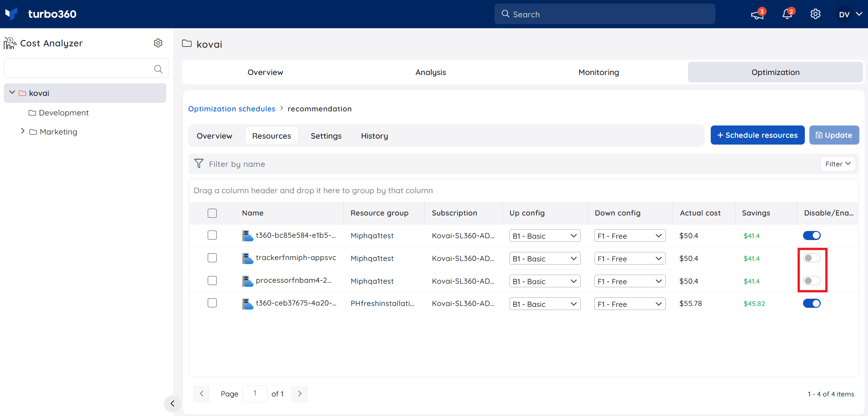
Task: Open Up config dropdown for processorfnbam4
Action: (545, 281)
